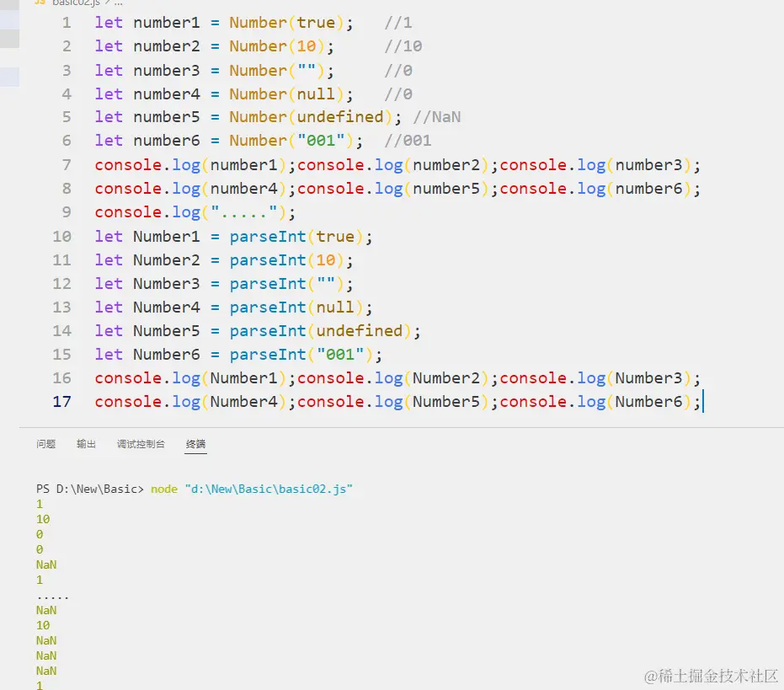Click line number 17 in the gutter
Screen dimensions: 784x690
(62, 402)
